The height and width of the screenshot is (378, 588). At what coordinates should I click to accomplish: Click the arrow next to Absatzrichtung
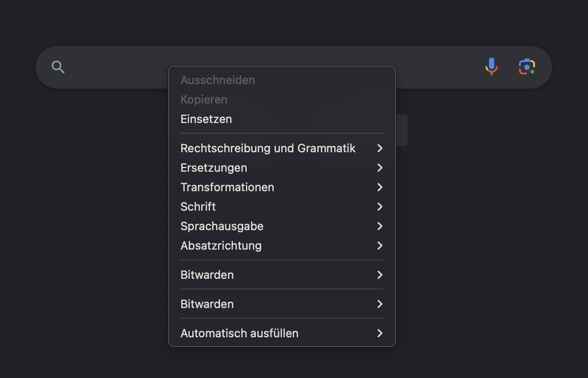(x=379, y=246)
